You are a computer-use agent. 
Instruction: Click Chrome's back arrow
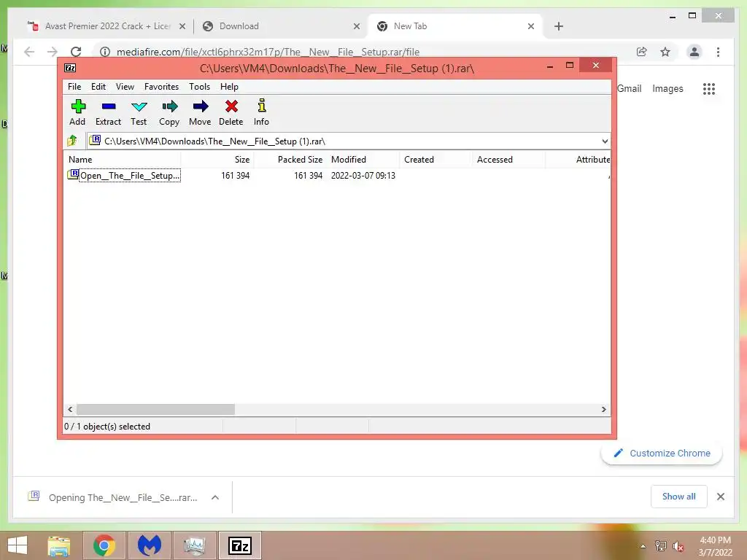coord(29,52)
